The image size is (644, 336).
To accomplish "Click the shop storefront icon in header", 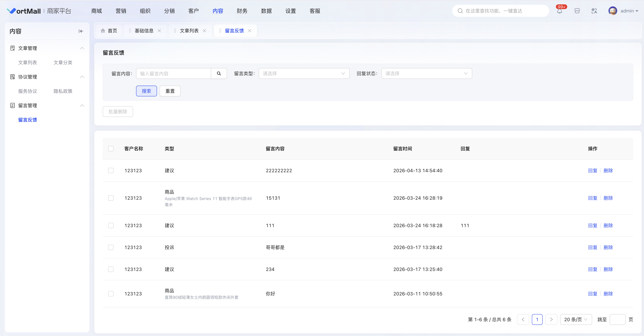I will pos(577,11).
